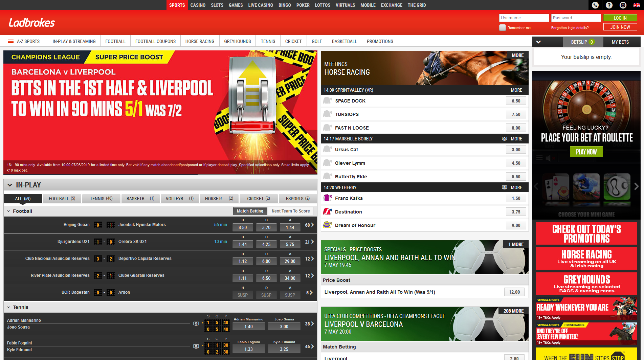Switch to the My Bets tab

click(620, 42)
